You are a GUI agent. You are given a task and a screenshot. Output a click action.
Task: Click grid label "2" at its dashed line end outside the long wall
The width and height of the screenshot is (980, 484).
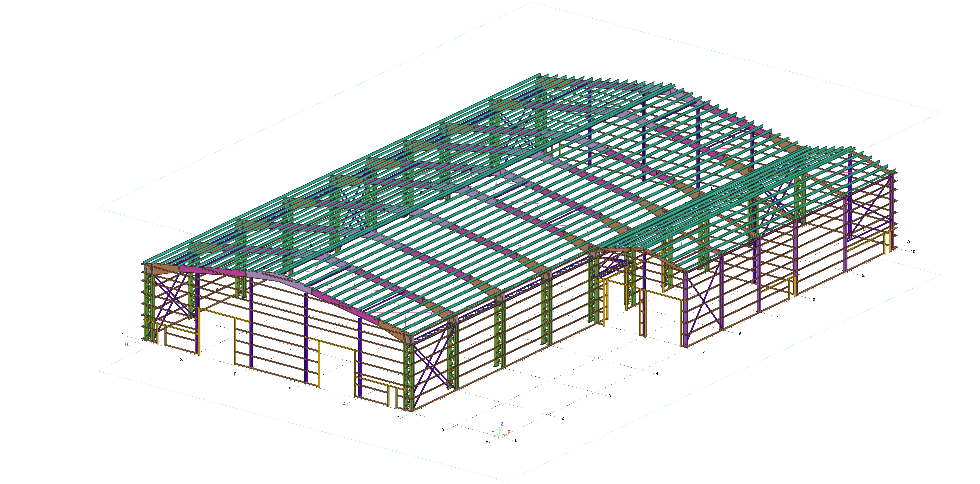pos(563,418)
